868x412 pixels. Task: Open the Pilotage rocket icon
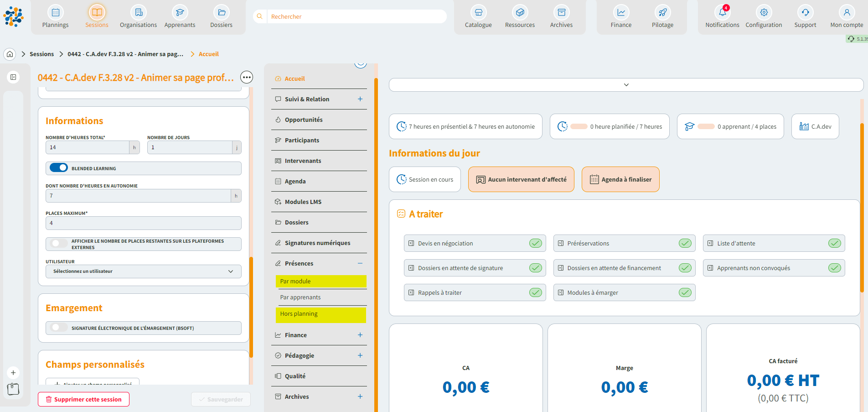pyautogui.click(x=662, y=13)
